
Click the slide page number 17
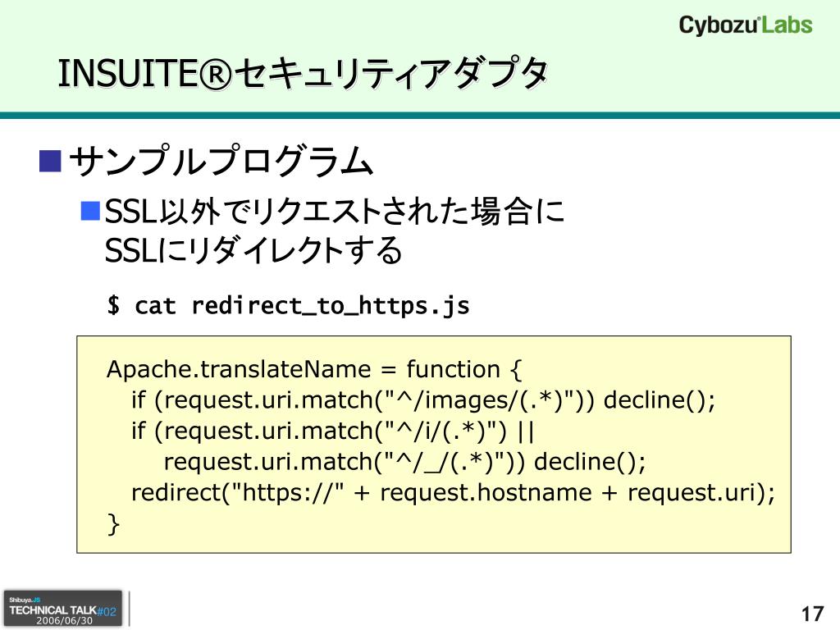pos(812,614)
